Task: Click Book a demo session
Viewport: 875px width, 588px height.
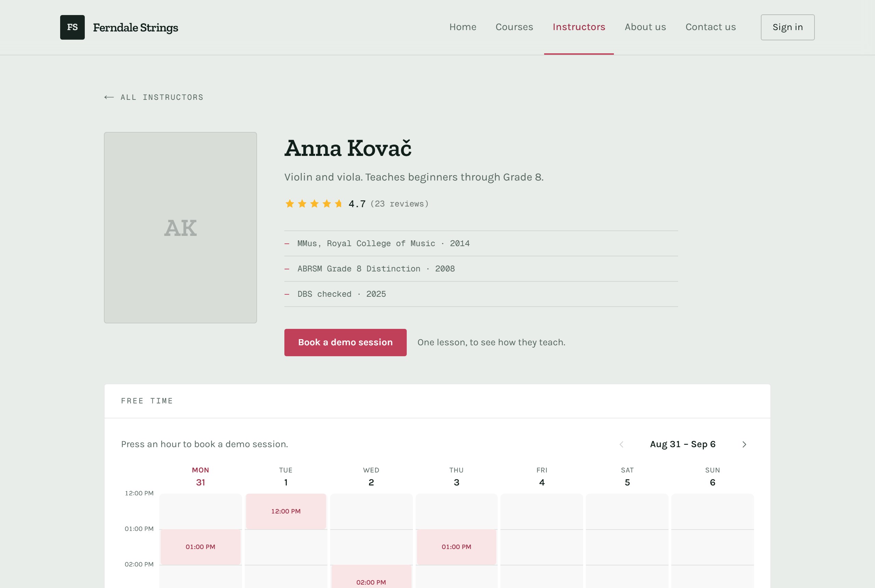Action: coord(345,343)
